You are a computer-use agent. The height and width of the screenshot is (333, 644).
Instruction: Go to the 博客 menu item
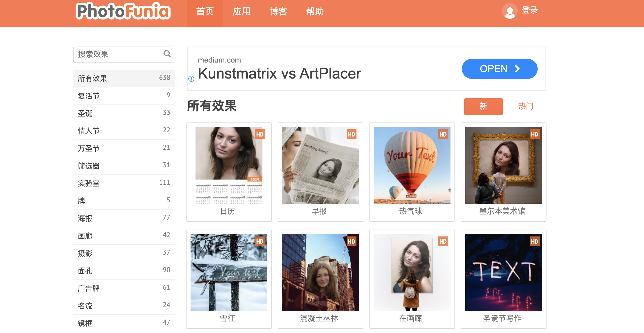pyautogui.click(x=278, y=12)
